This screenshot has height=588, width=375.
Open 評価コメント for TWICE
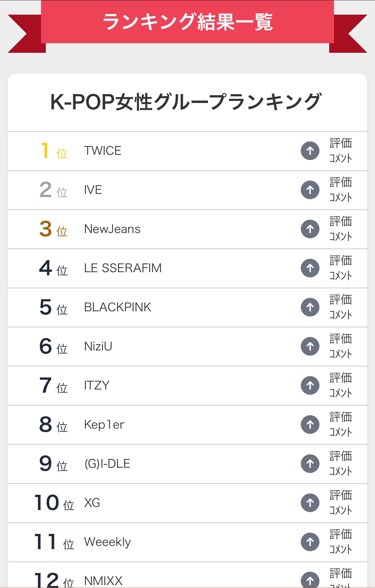[341, 151]
